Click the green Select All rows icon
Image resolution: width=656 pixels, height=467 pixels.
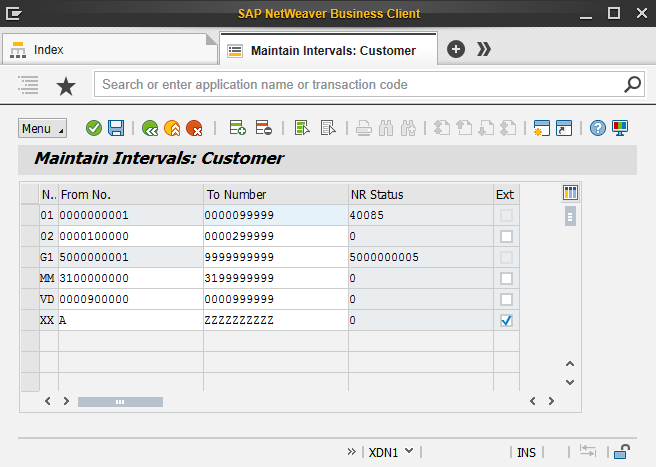(x=302, y=128)
